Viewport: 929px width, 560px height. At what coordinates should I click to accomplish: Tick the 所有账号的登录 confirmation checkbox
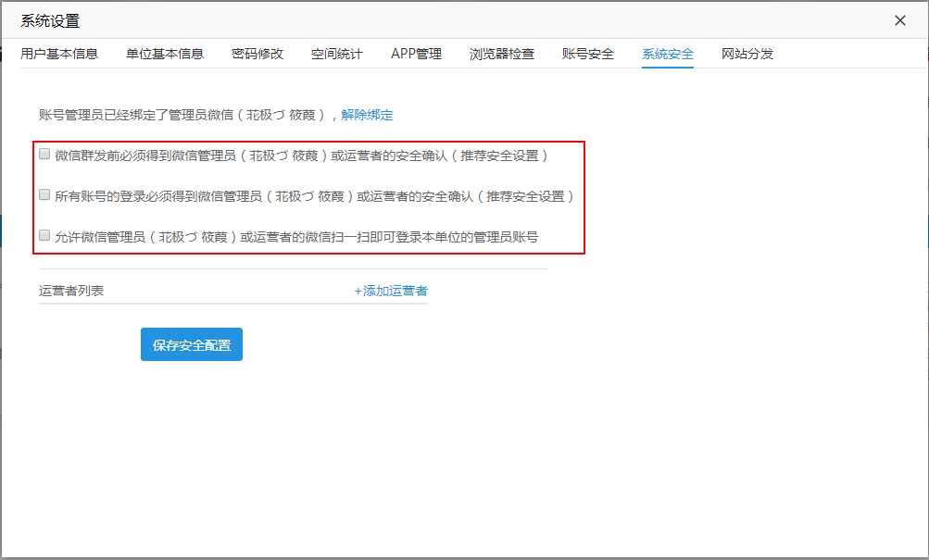pos(44,195)
